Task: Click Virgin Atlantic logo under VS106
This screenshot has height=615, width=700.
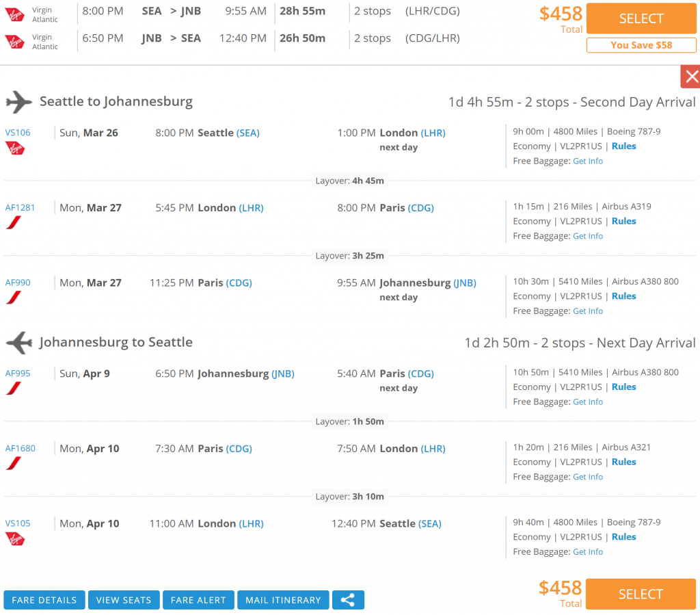Action: click(15, 148)
